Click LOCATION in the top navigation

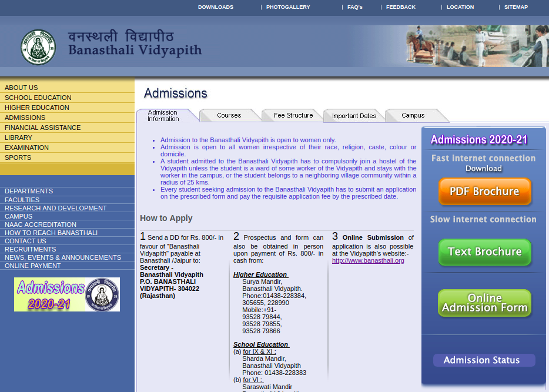(460, 7)
